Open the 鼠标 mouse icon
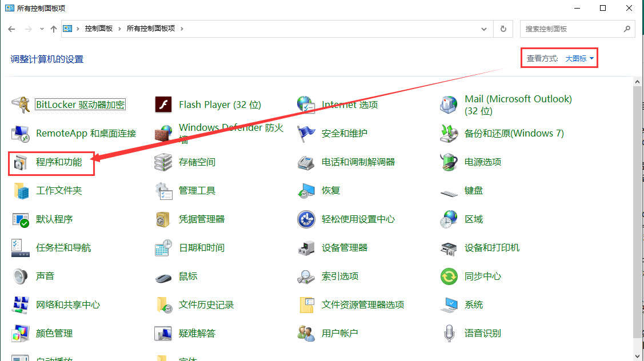 [163, 278]
